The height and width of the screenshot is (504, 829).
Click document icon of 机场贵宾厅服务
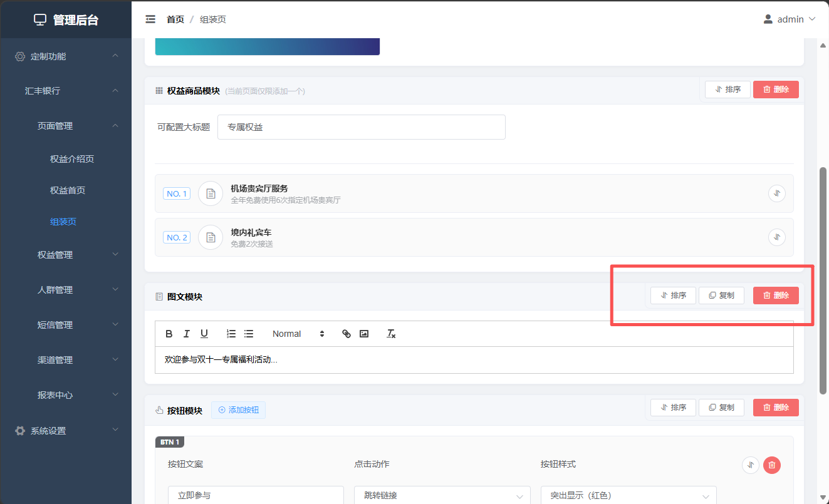click(x=211, y=193)
